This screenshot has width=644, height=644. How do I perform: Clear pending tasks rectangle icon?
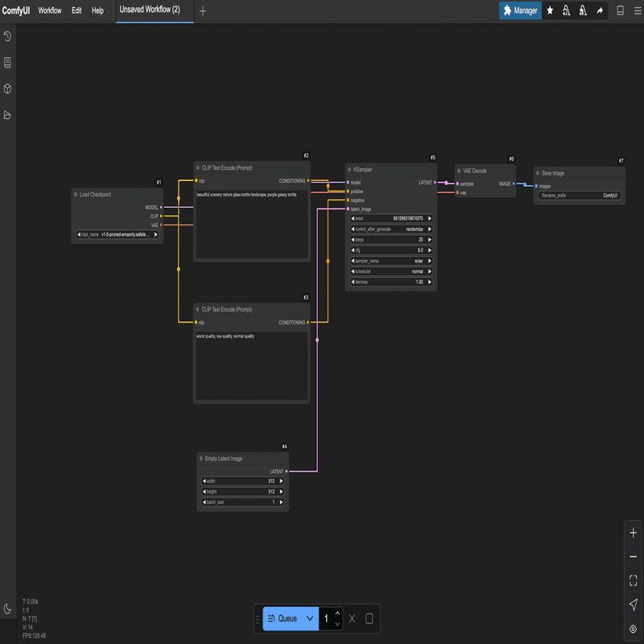[x=369, y=618]
